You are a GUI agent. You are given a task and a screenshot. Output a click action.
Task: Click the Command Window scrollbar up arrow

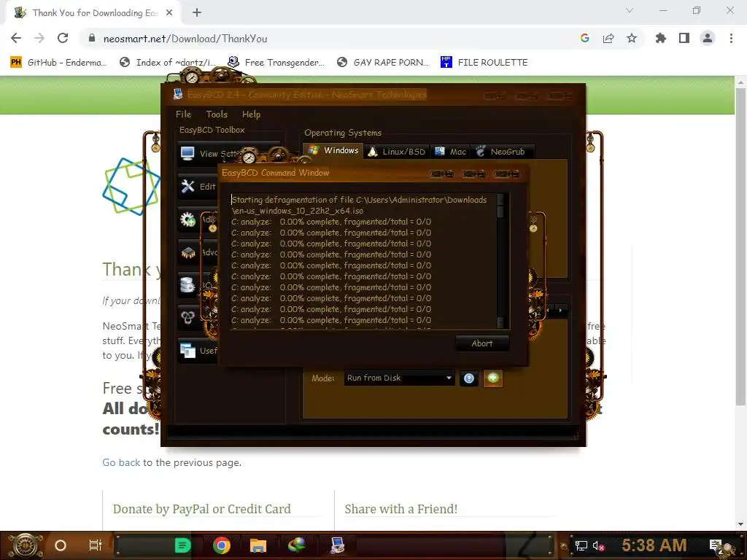pyautogui.click(x=500, y=199)
